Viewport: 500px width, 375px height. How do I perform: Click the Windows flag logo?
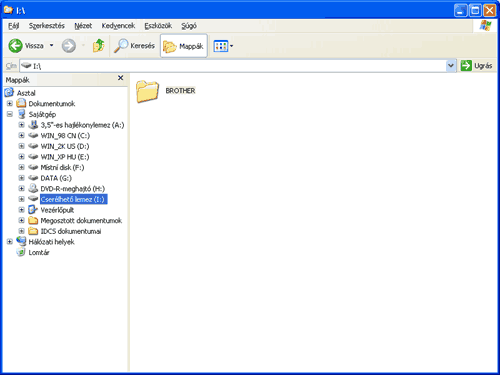coord(485,26)
